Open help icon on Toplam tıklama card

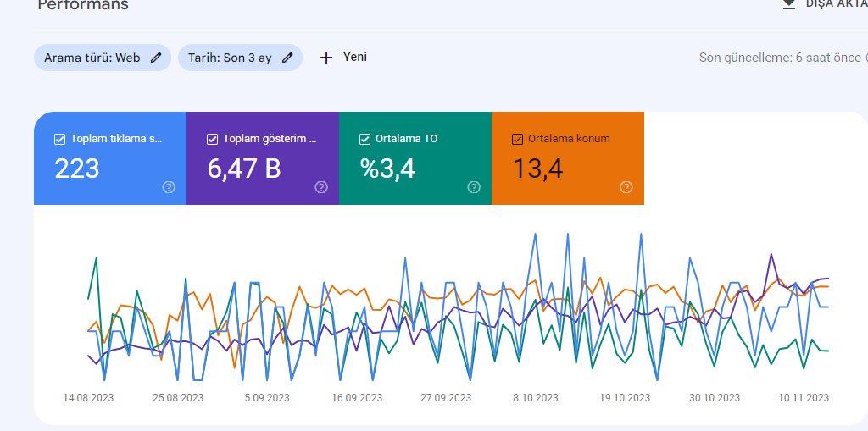point(169,187)
